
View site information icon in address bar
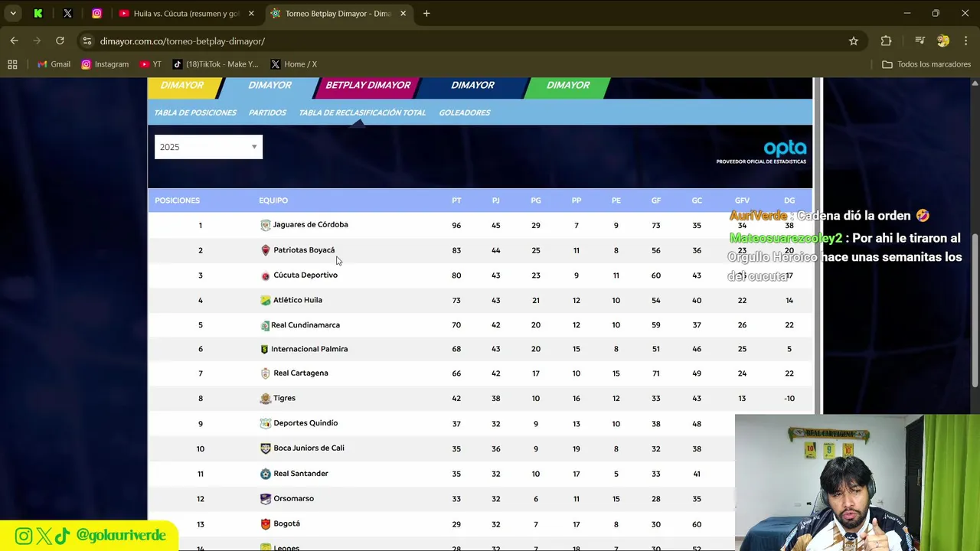(87, 41)
